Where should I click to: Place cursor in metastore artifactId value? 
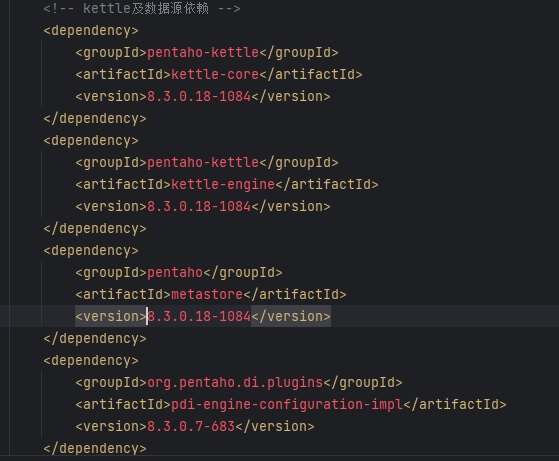point(207,294)
